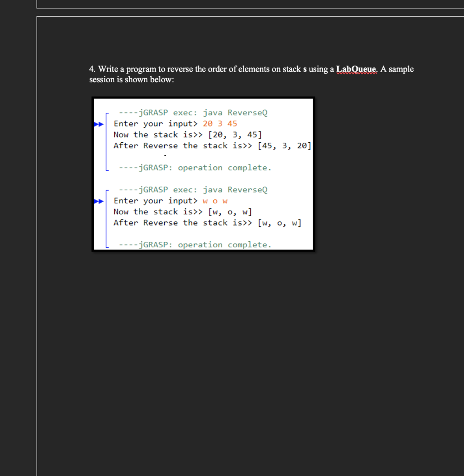Click the ReverseQ program name in second exec line
The image size is (464, 476).
click(247, 190)
